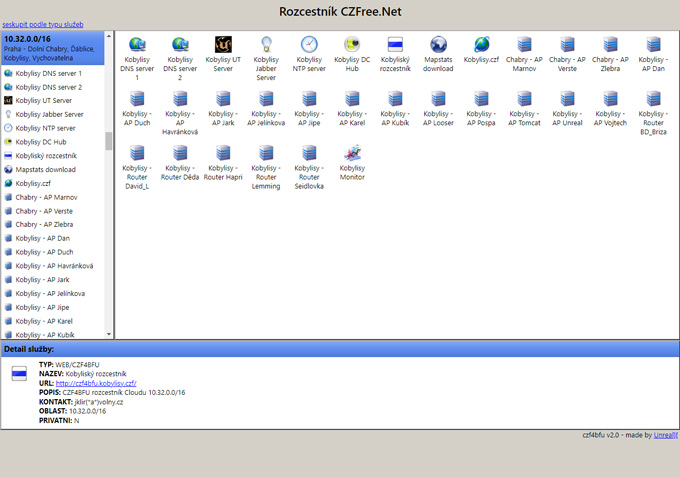Click the service icon in Detail služby panel
This screenshot has width=680, height=477.
coord(19,373)
